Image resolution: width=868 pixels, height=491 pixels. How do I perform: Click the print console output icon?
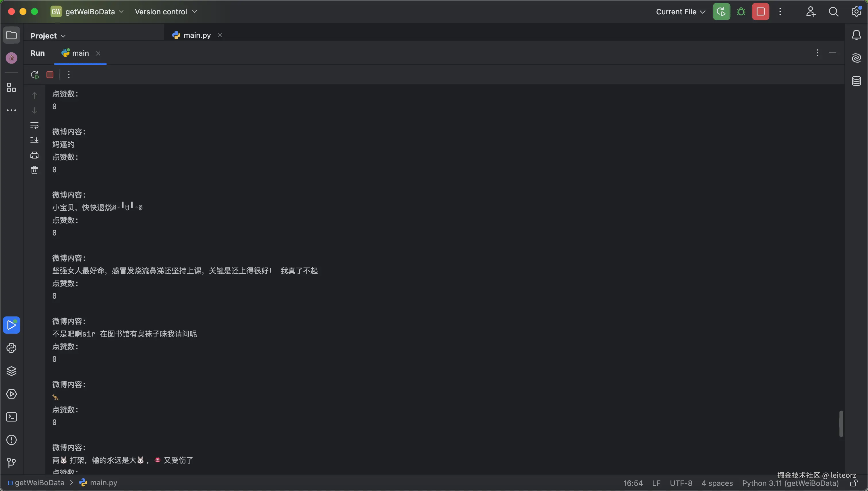(34, 155)
